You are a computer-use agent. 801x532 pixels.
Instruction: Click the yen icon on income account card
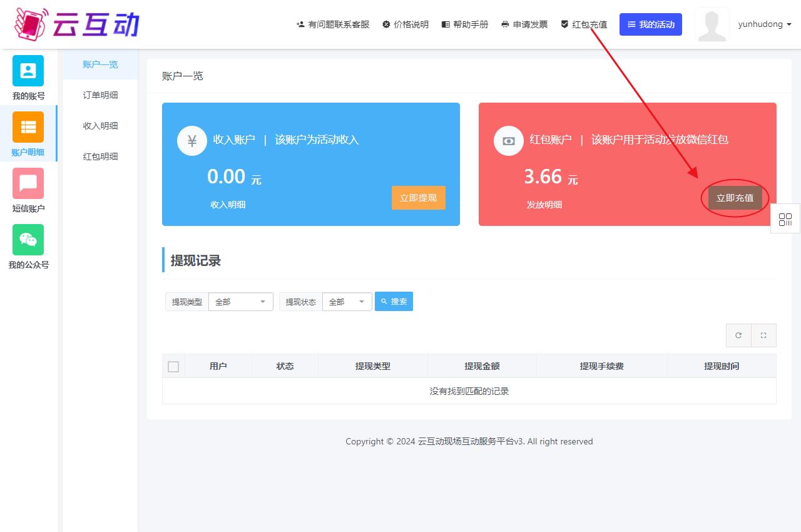point(192,141)
